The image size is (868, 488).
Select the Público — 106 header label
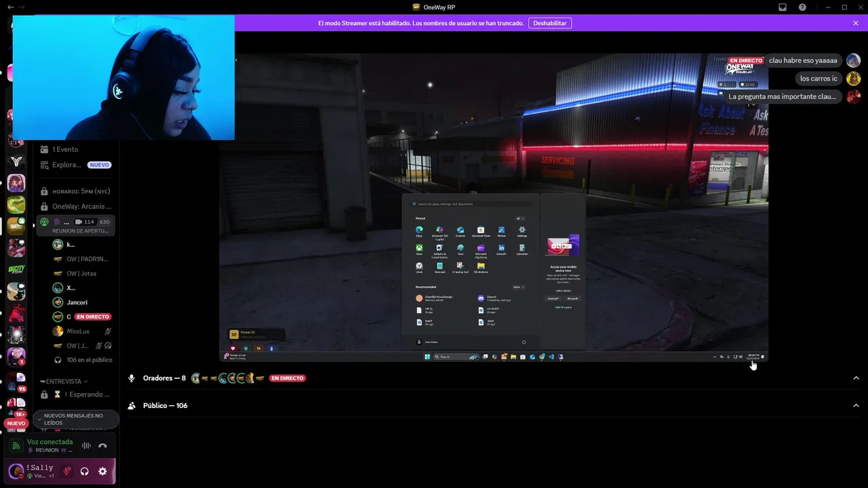click(165, 405)
